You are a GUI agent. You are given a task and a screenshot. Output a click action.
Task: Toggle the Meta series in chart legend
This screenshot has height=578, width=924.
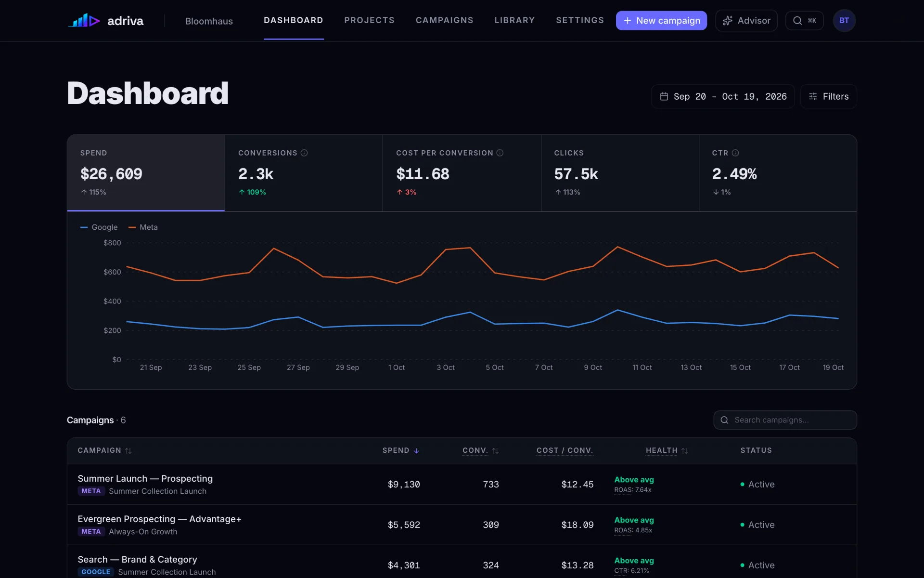pos(143,227)
